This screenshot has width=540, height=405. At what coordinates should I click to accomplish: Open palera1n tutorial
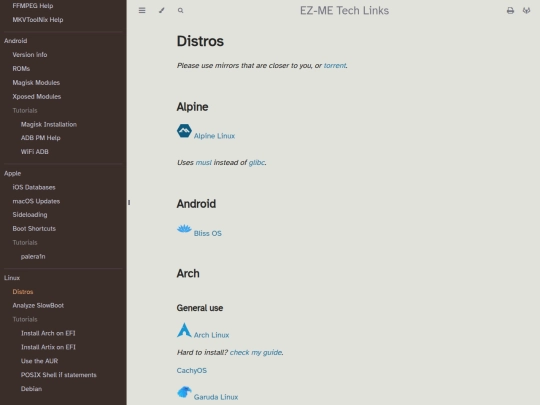[x=33, y=257]
